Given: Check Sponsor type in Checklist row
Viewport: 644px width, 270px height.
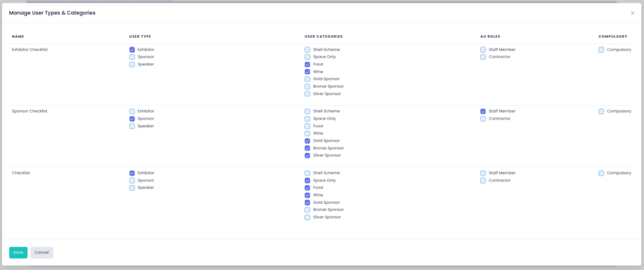Looking at the screenshot, I should [132, 181].
